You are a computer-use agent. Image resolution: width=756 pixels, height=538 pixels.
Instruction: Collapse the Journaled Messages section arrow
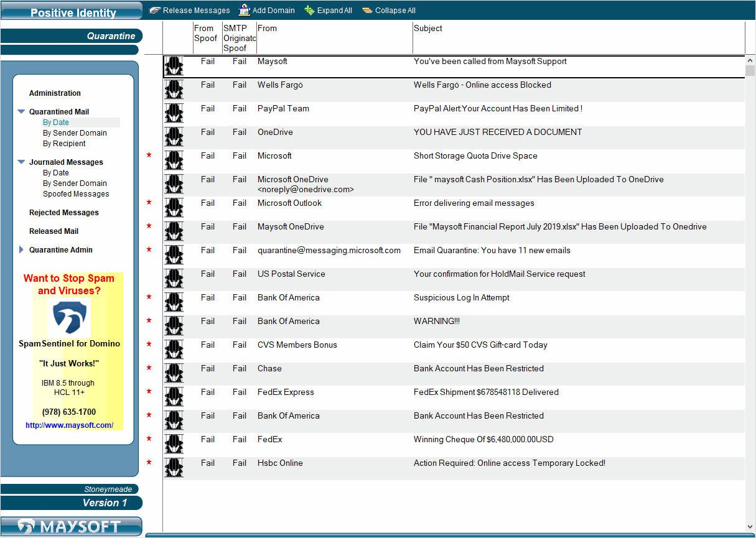[21, 162]
